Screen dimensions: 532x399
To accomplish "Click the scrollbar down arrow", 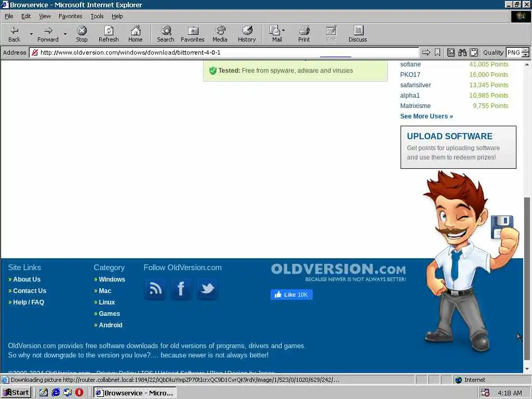I will click(x=527, y=369).
